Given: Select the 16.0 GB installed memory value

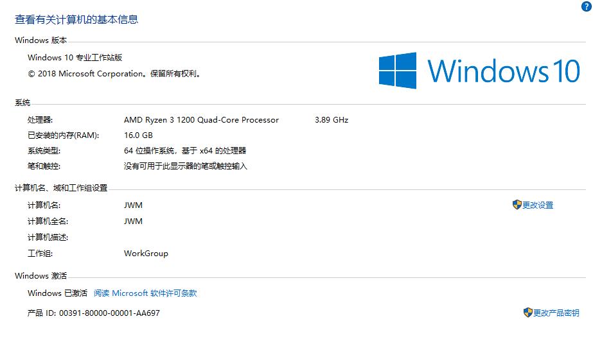Looking at the screenshot, I should (x=138, y=135).
